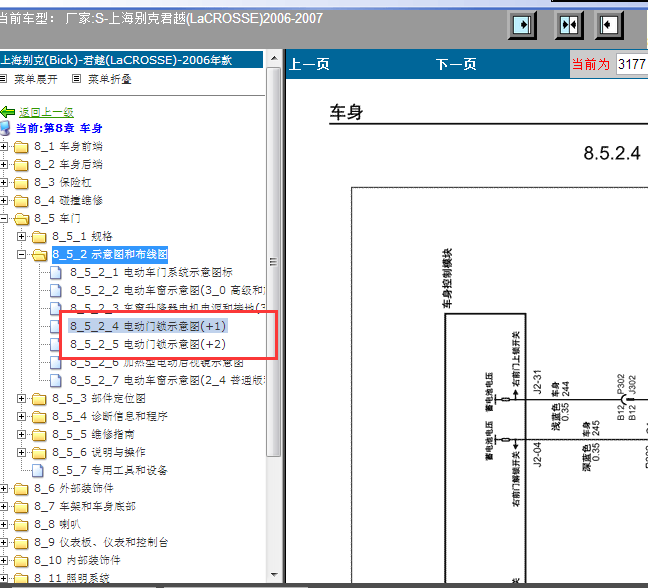Viewport: 648px width, 588px height.
Task: Select the 8_4 碰撞维修 label
Action: pyautogui.click(x=68, y=200)
